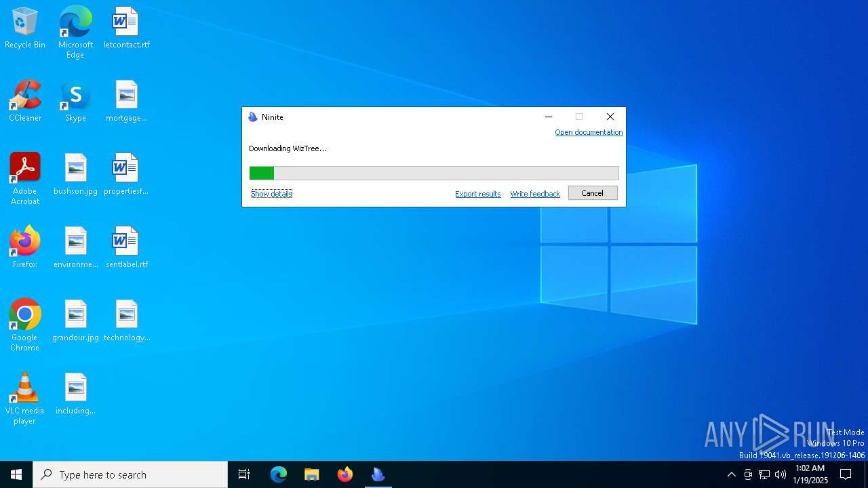Open the network tray icon
868x488 pixels.
tap(764, 474)
